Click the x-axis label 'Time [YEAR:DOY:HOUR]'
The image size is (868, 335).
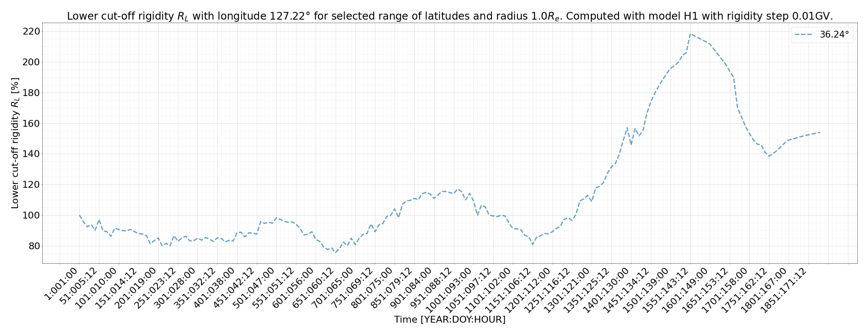click(450, 320)
